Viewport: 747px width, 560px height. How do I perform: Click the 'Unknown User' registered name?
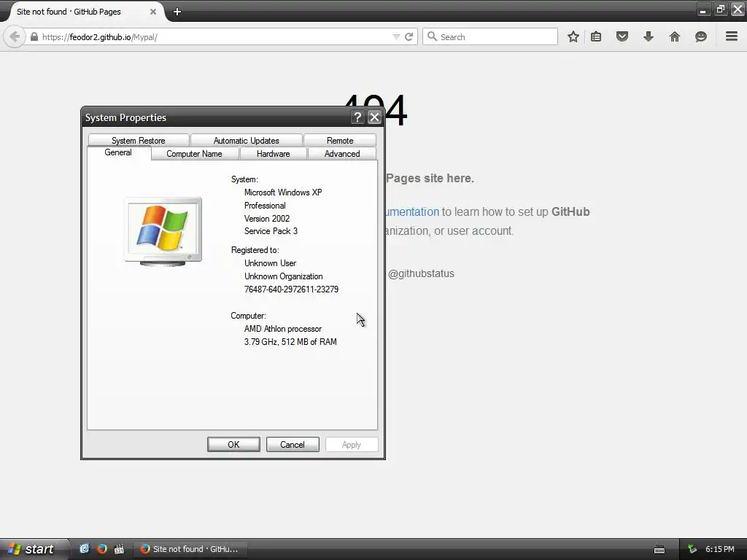tap(270, 262)
